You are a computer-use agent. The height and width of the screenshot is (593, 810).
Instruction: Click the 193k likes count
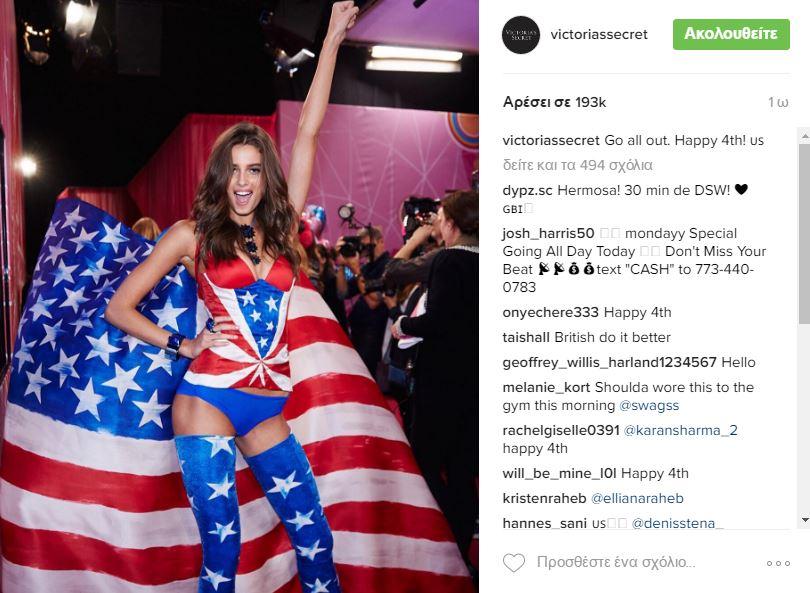[554, 102]
